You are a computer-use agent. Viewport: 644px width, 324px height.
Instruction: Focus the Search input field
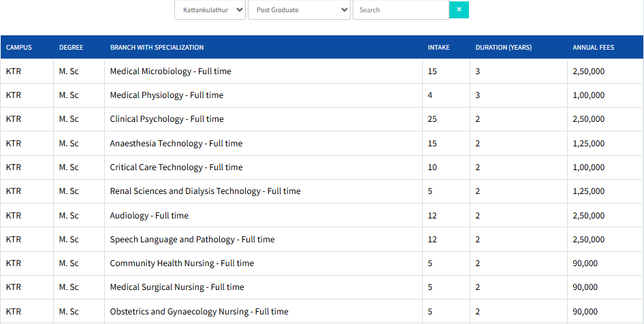click(400, 10)
